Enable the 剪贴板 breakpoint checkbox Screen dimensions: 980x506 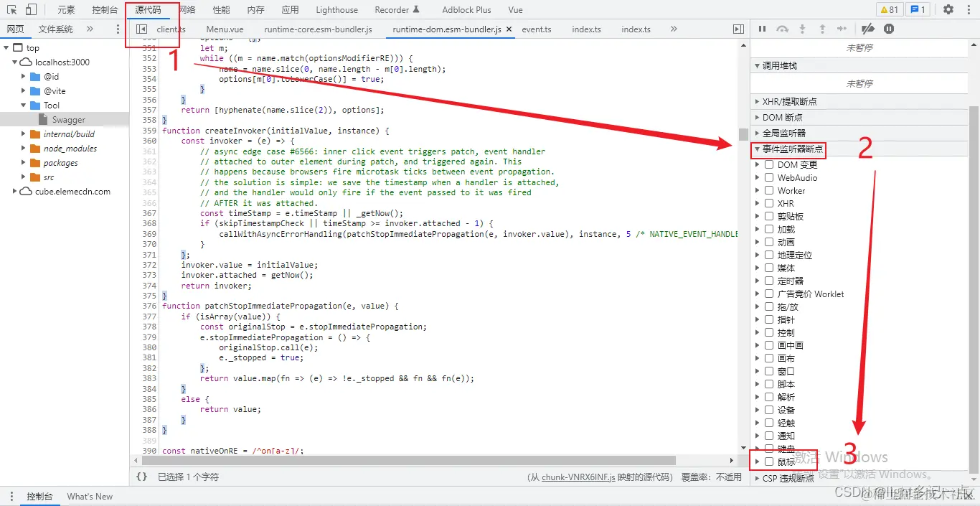click(769, 216)
